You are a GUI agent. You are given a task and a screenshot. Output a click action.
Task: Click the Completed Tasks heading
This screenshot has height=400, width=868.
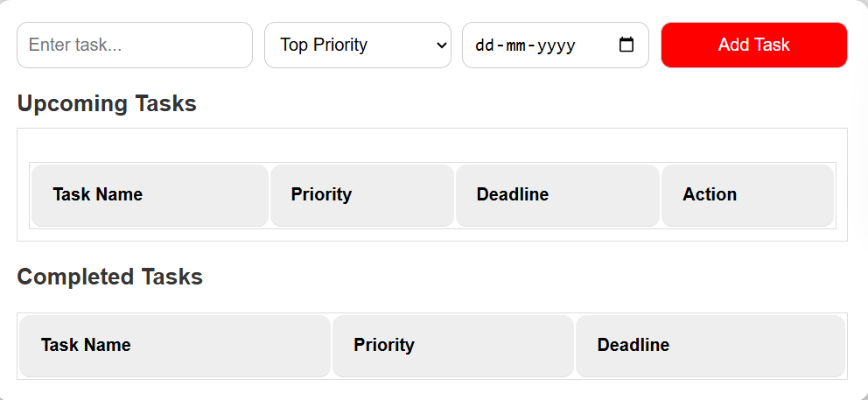point(110,277)
